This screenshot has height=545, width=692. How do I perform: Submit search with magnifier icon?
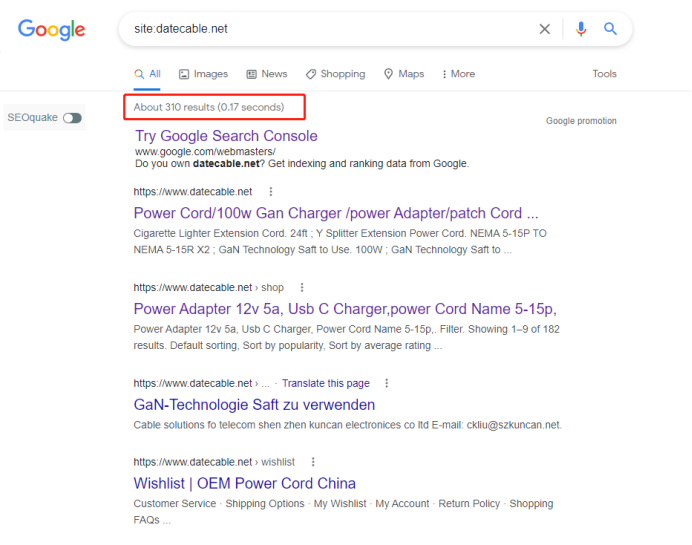(610, 29)
